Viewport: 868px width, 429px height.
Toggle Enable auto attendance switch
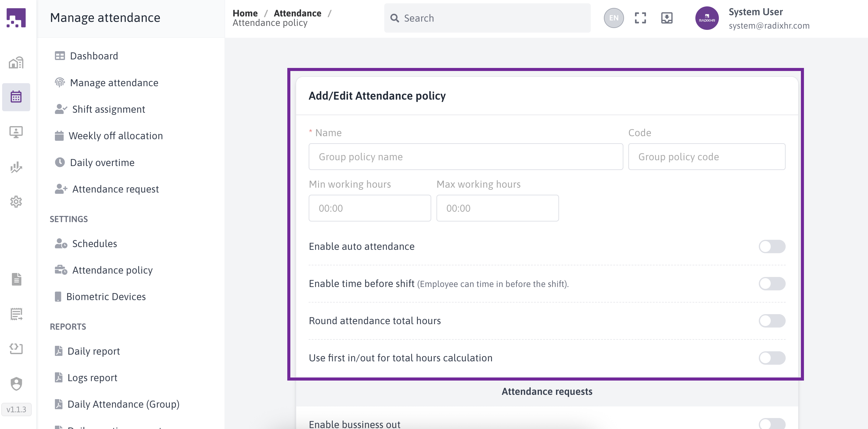(772, 246)
